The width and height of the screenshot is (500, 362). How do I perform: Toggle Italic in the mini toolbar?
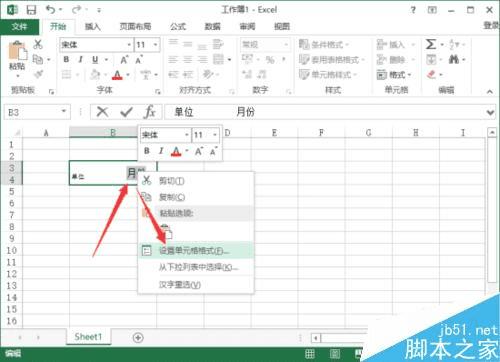click(161, 151)
